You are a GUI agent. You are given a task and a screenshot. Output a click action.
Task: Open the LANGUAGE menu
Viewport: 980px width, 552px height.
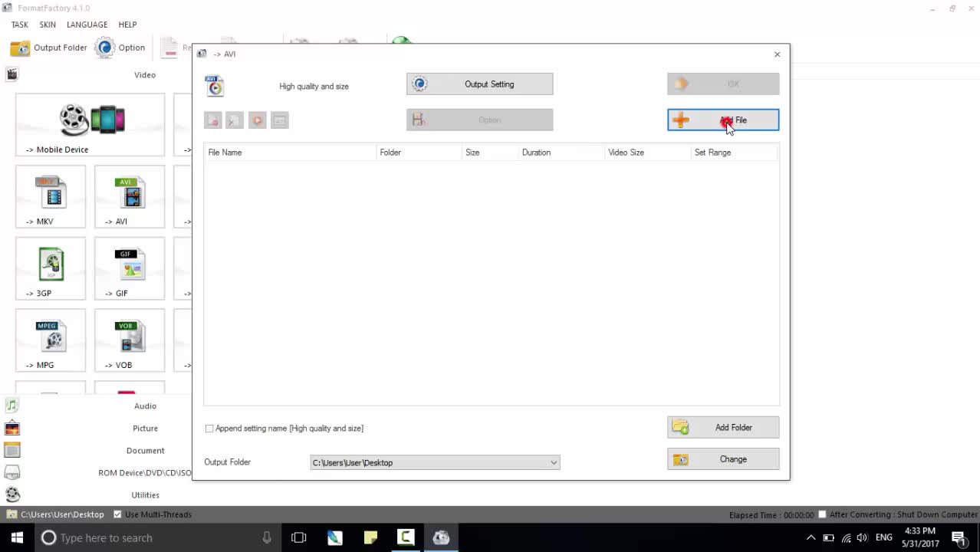87,25
